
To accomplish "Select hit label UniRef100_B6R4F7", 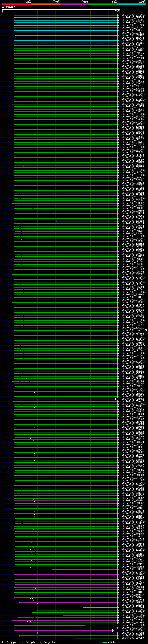I will [133, 251].
